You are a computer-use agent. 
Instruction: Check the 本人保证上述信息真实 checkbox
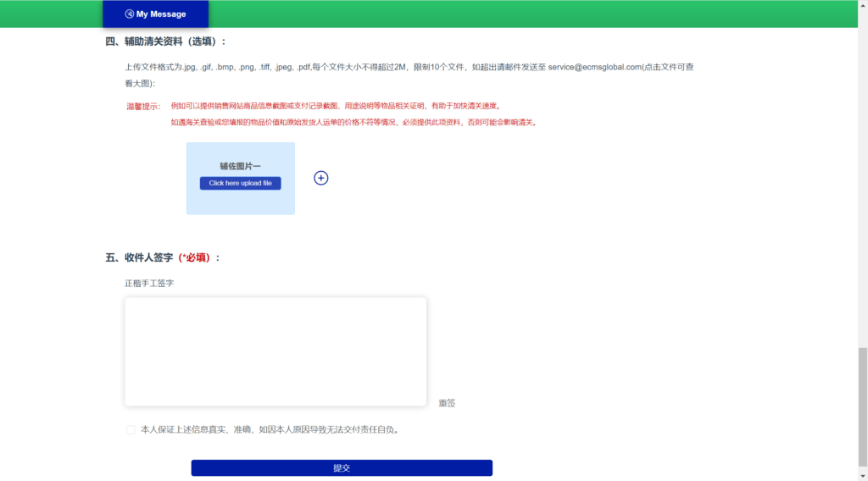tap(131, 429)
